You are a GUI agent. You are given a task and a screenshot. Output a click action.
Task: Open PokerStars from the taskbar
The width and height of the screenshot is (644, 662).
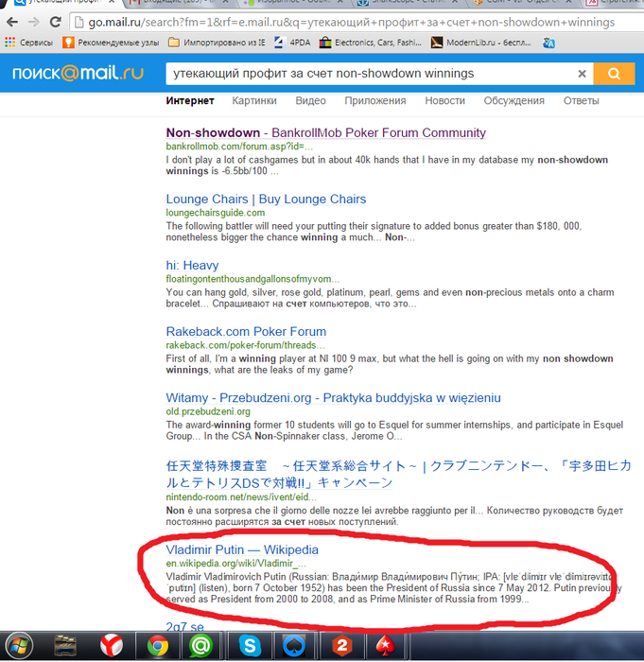point(385,646)
